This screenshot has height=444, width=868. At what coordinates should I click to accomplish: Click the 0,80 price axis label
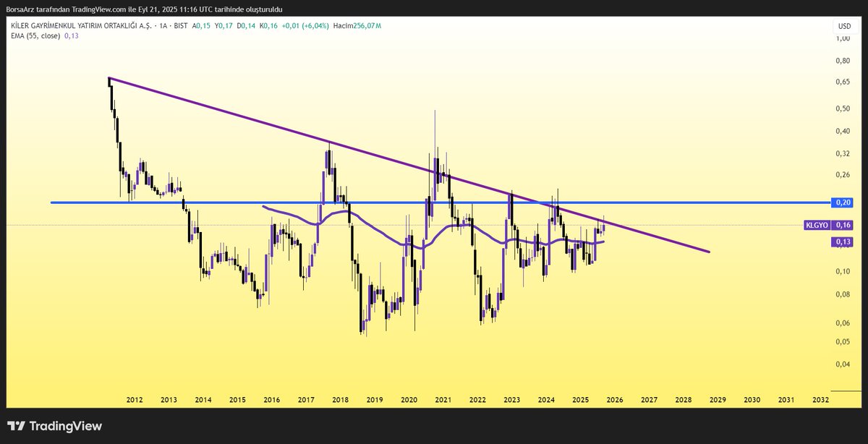click(x=843, y=61)
